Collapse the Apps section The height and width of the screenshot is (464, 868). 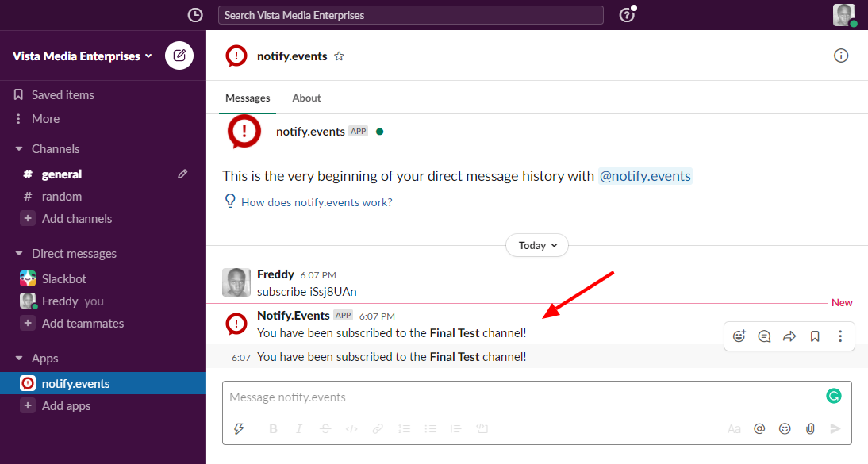click(x=19, y=359)
